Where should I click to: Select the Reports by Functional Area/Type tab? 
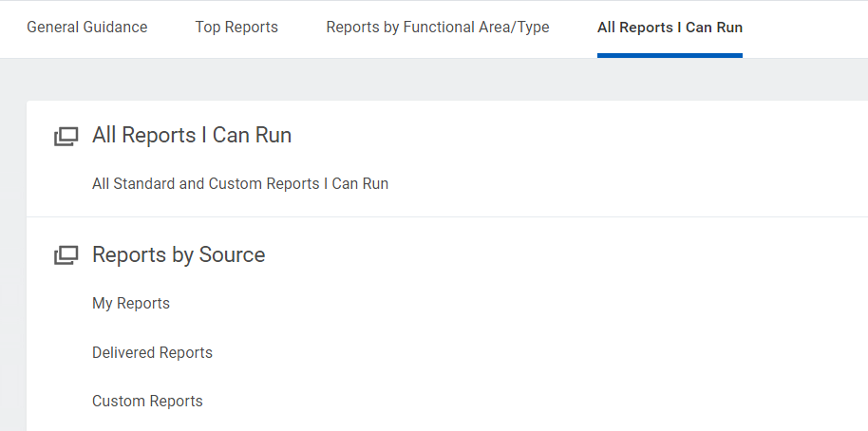[x=437, y=28]
